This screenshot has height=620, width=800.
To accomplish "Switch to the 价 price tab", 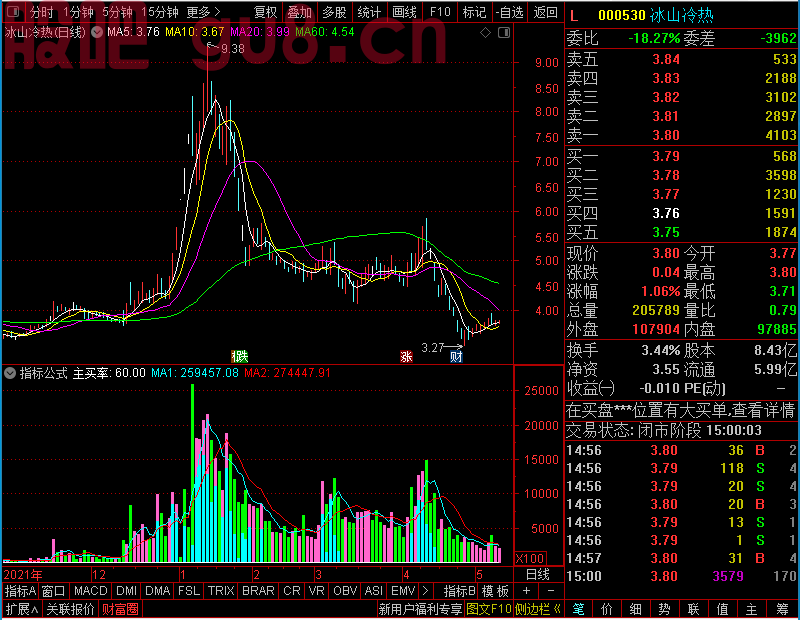I will pyautogui.click(x=607, y=609).
